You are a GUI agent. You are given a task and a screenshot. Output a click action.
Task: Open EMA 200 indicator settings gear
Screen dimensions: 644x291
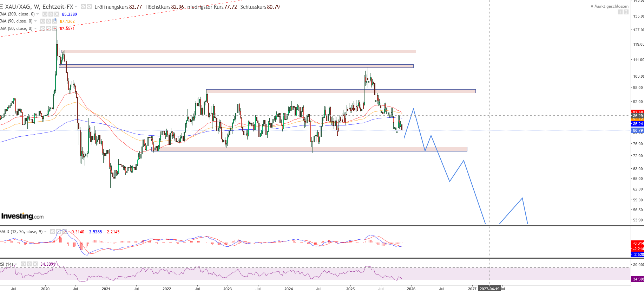point(51,14)
